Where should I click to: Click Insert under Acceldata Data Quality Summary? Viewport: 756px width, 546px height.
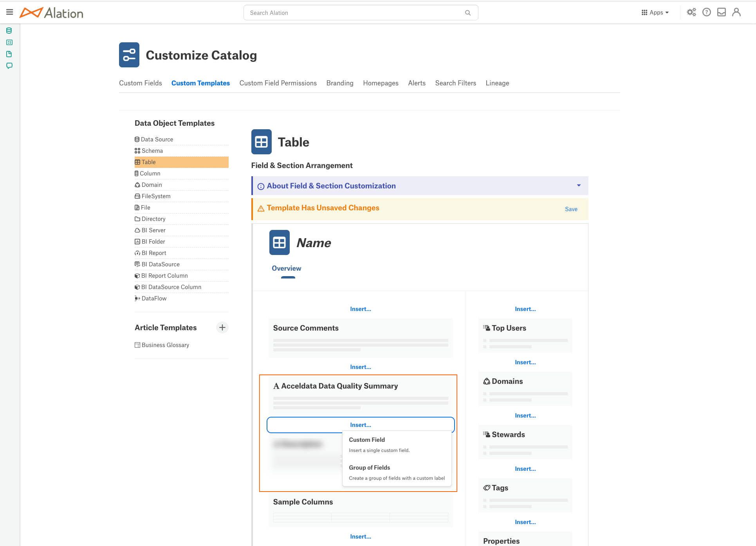click(x=361, y=425)
